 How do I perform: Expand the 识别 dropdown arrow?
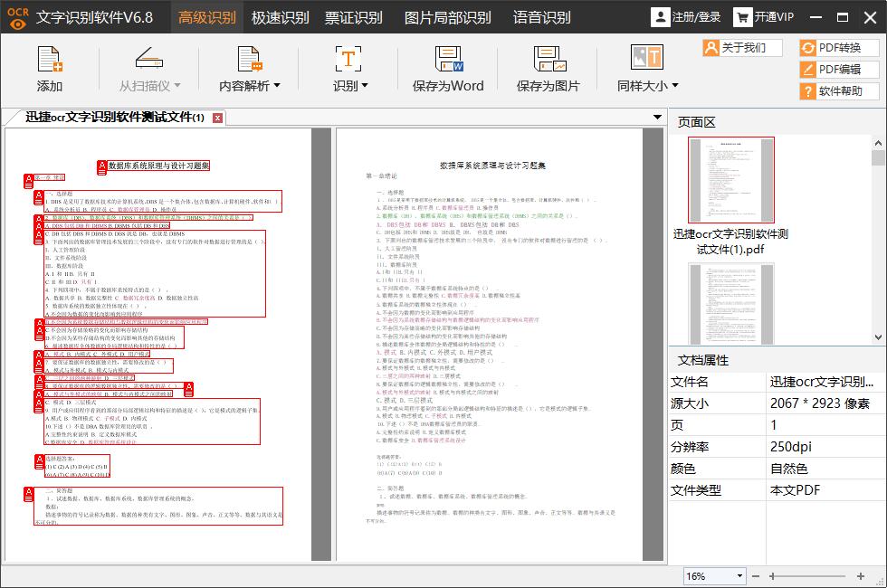(x=366, y=83)
